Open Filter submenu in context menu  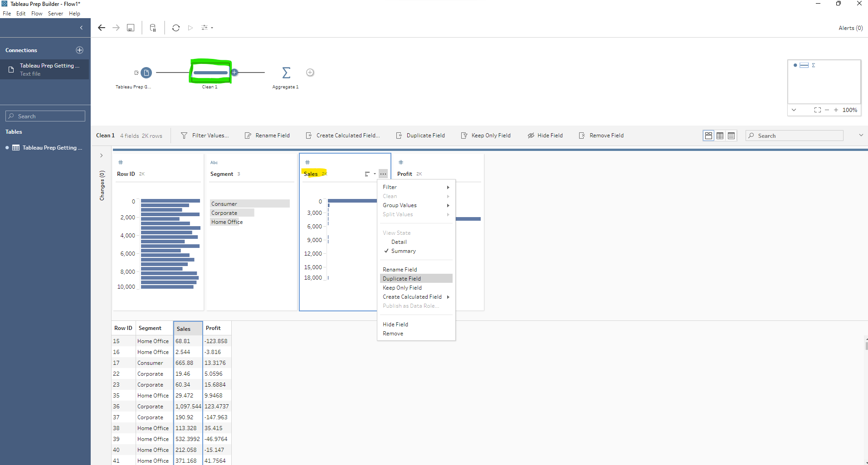point(416,187)
